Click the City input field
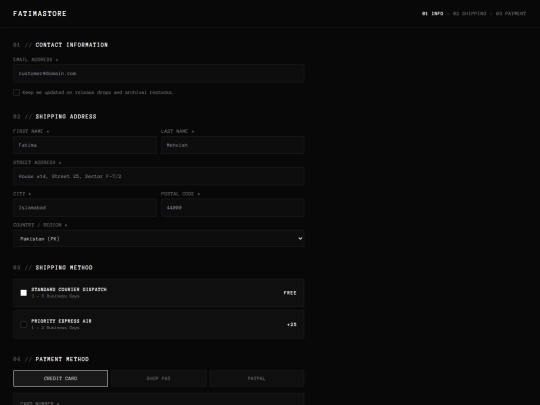 [x=85, y=208]
